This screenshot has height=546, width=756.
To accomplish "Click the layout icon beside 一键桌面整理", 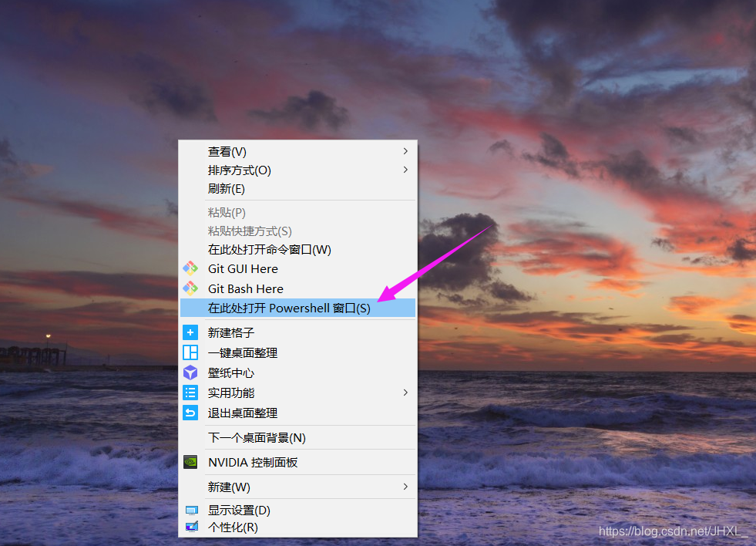I will point(190,352).
